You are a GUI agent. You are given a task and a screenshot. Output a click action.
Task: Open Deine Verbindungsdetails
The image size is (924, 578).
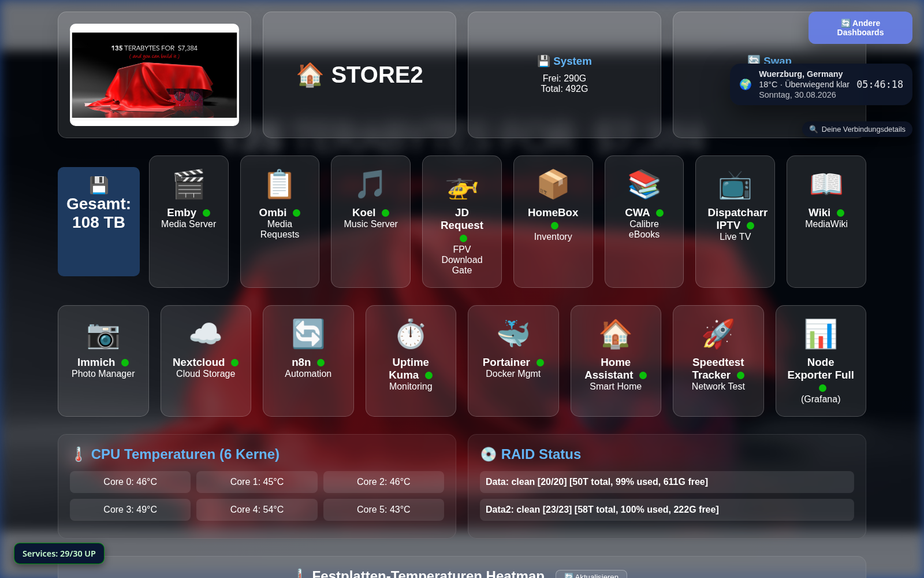[858, 129]
